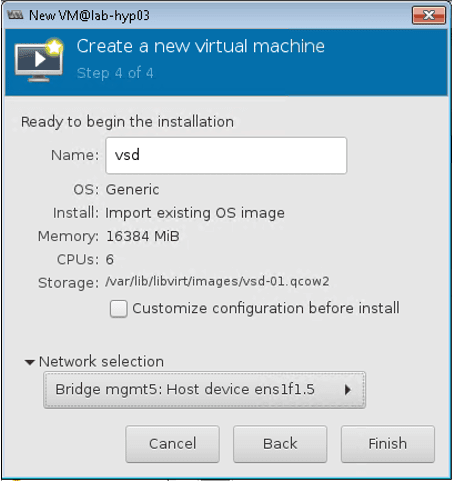The image size is (452, 481).
Task: Open the Bridge mgmt5 network dropdown
Action: [x=204, y=390]
